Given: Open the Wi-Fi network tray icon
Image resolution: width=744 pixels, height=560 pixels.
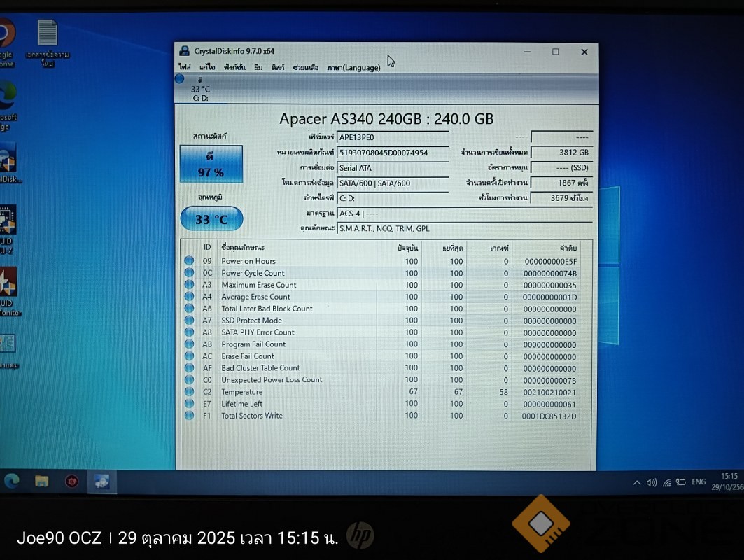Looking at the screenshot, I should coord(666,482).
